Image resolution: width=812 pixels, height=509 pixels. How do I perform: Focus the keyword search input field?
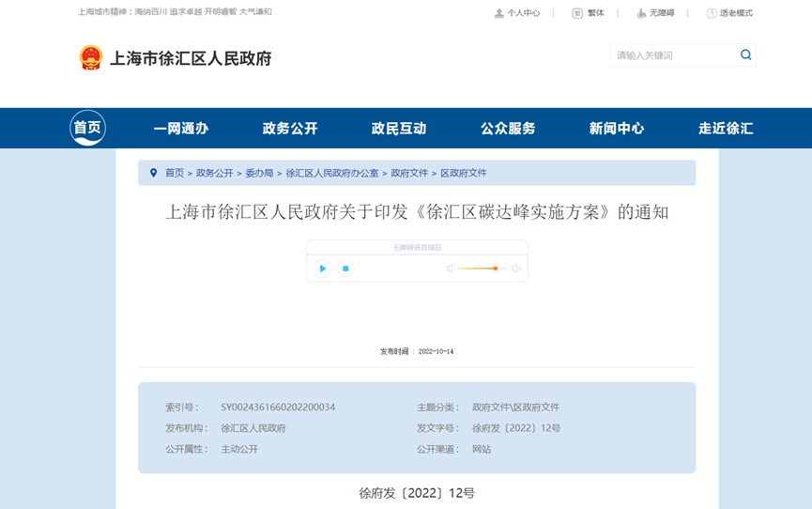click(673, 55)
